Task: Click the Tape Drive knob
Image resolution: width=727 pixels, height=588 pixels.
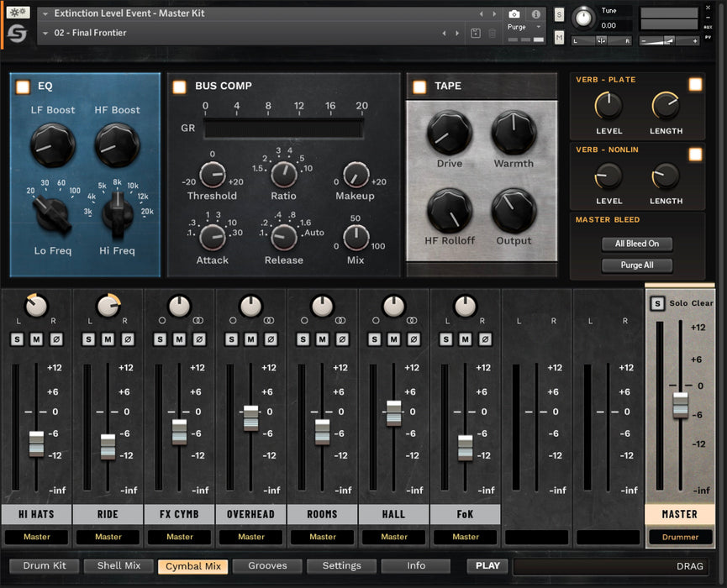Action: (449, 133)
